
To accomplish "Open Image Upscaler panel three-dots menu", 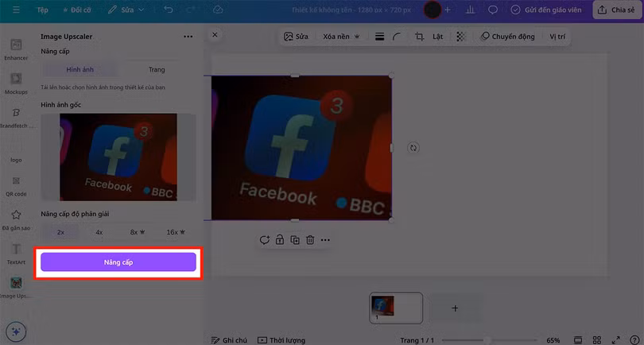I will point(188,37).
